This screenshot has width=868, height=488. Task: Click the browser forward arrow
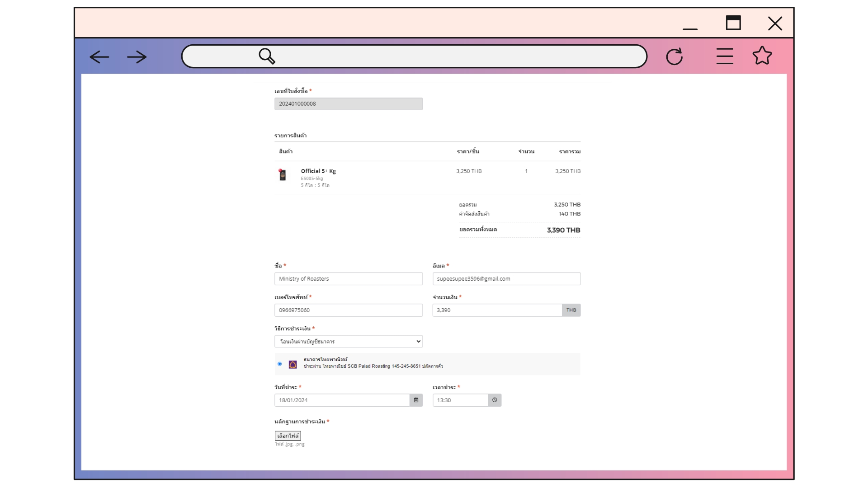(x=137, y=57)
